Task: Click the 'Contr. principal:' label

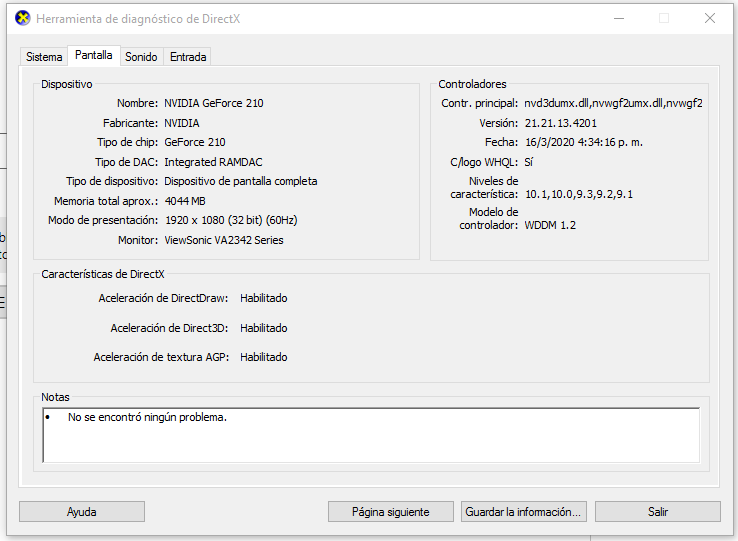Action: click(479, 103)
